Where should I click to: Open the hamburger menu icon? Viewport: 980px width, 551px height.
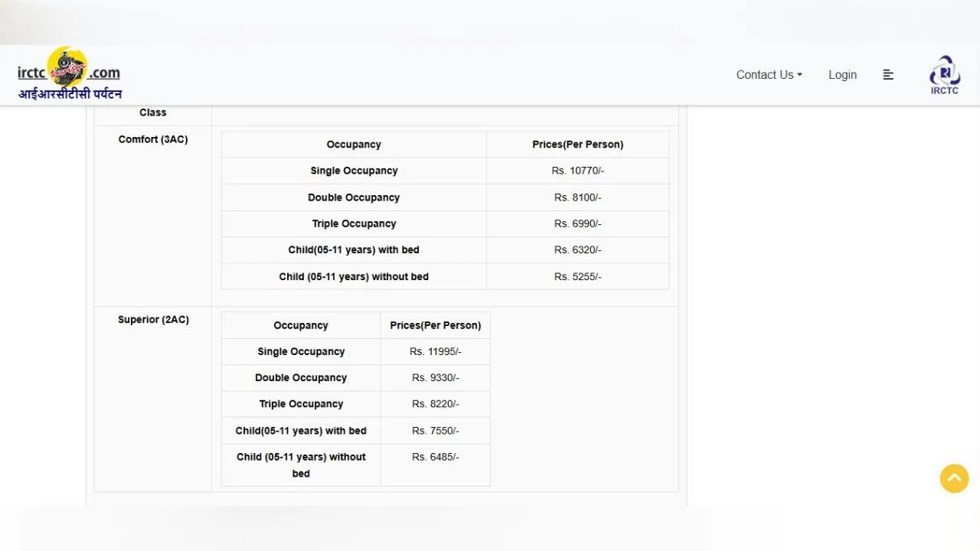click(x=888, y=75)
